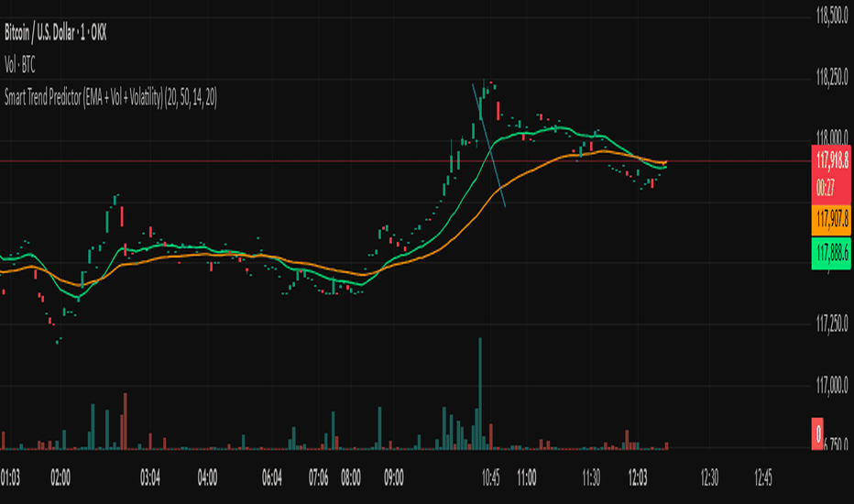Click the red current price label 117,918.8
The image size is (854, 504).
tap(832, 160)
